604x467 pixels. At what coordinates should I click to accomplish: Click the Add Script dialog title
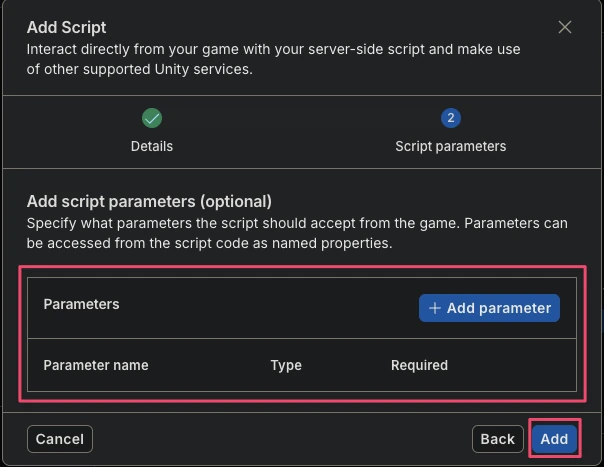coord(66,27)
